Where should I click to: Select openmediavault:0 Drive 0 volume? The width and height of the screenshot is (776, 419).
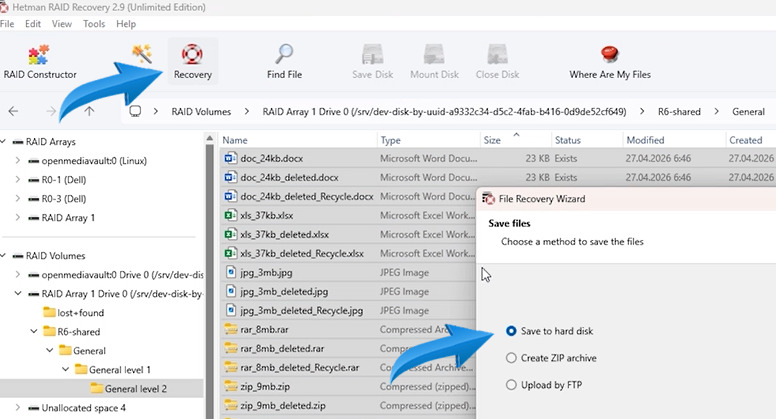click(122, 275)
